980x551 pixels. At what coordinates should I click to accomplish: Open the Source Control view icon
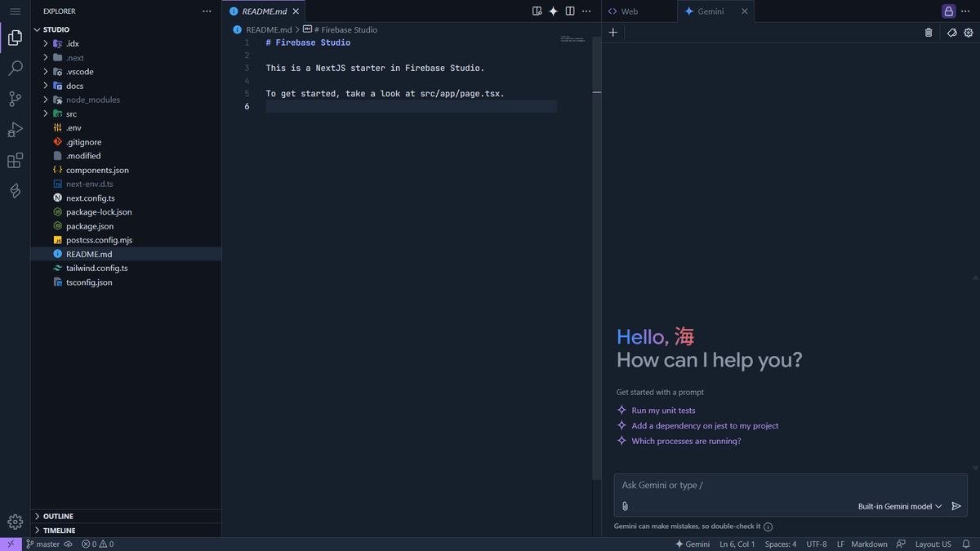pos(15,100)
